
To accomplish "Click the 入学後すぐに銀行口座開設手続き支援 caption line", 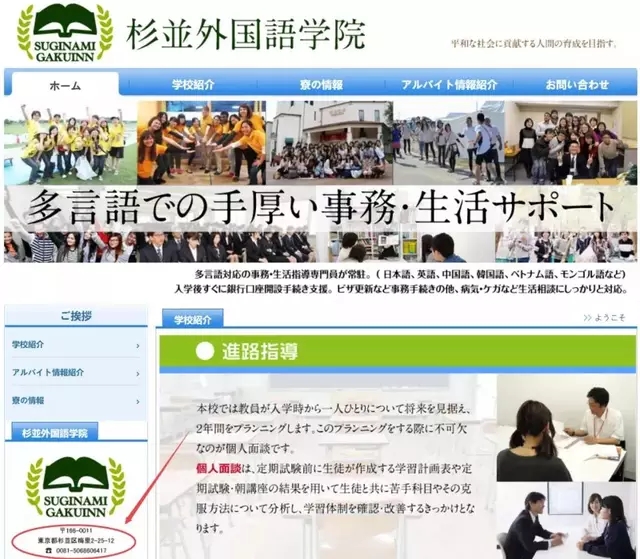I will [x=401, y=289].
